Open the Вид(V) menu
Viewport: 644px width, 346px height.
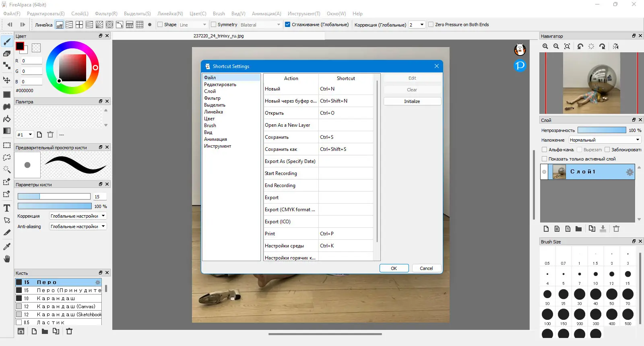pos(238,14)
